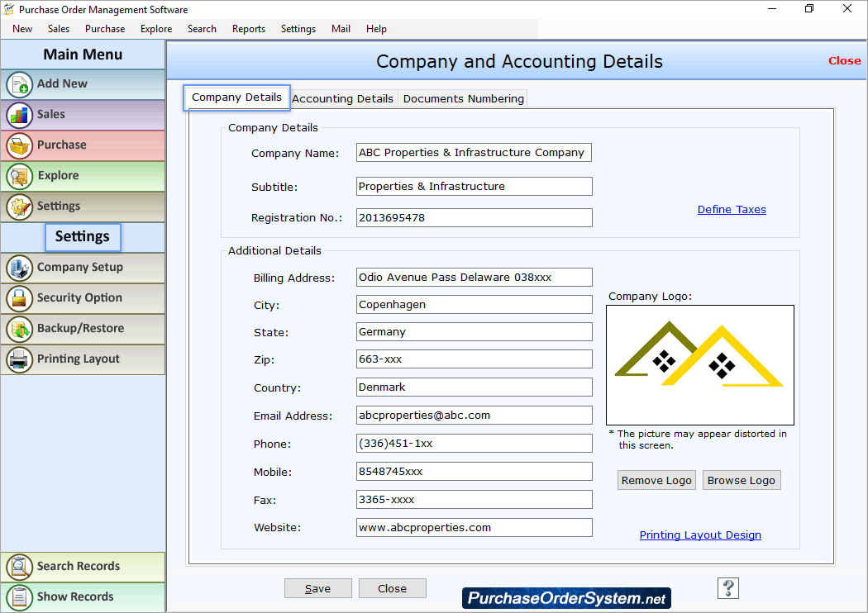
Task: Select the Backup/Restore icon
Action: (19, 329)
